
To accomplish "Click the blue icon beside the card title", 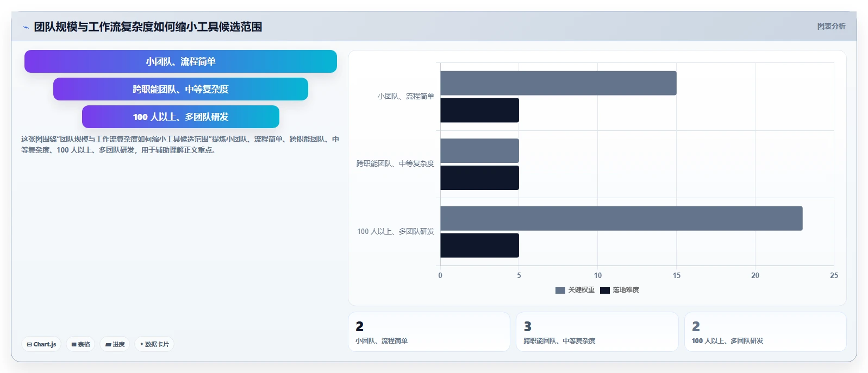I will pos(26,27).
